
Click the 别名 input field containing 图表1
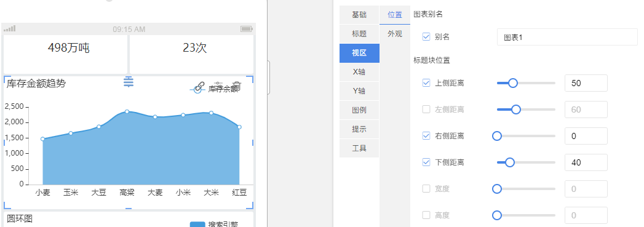[x=567, y=37]
